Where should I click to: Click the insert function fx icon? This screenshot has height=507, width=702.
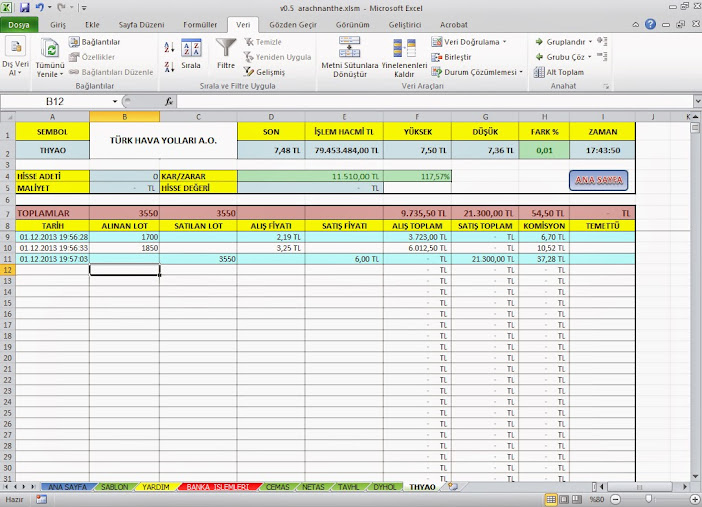[169, 102]
